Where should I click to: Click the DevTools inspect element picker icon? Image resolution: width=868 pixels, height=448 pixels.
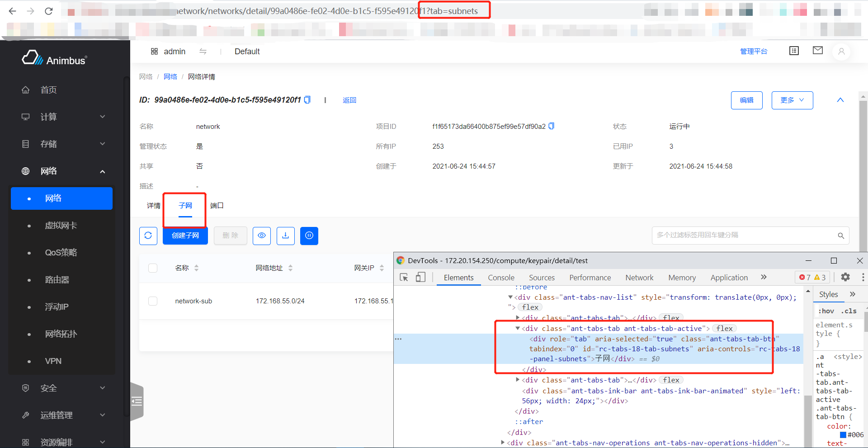tap(404, 278)
